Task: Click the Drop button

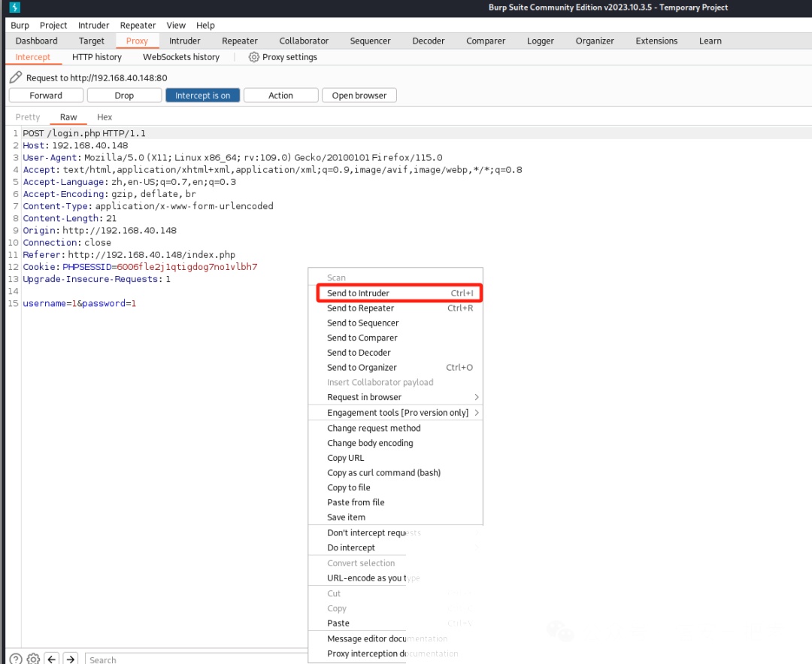Action: click(124, 96)
